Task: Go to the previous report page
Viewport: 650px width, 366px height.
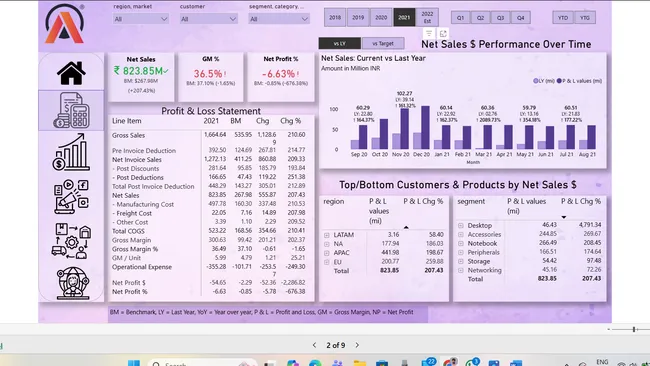Action: [315, 345]
